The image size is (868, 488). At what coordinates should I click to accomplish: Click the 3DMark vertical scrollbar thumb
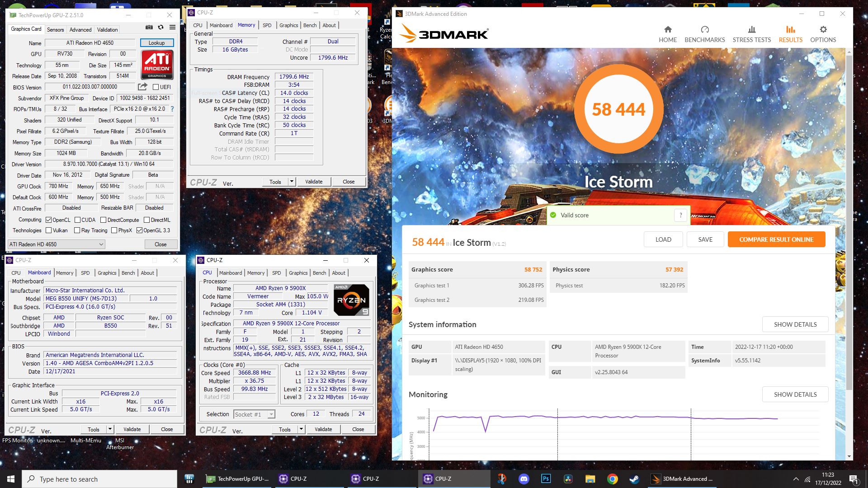tap(849, 221)
